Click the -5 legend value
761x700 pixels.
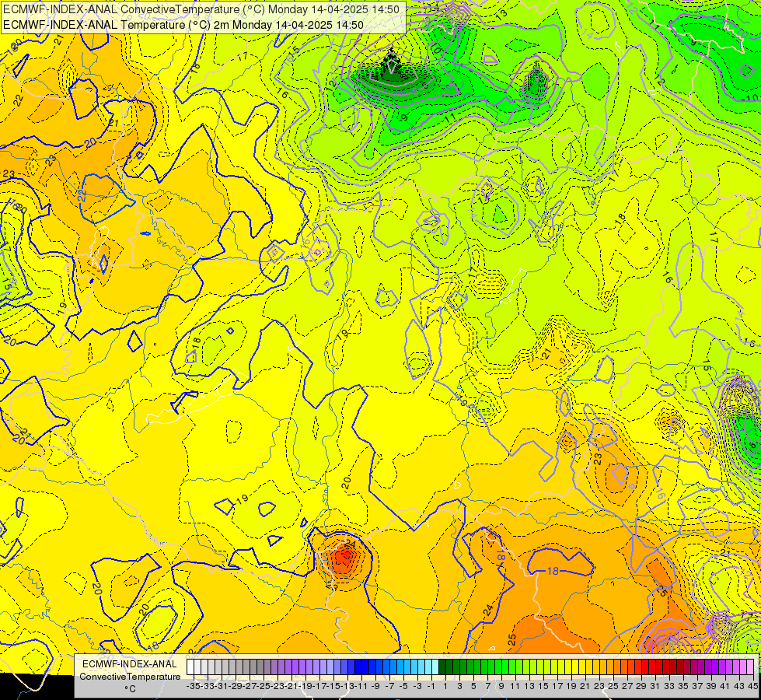403,686
